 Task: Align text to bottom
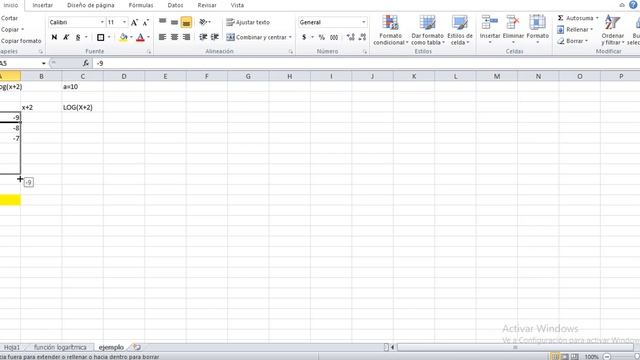[186, 22]
